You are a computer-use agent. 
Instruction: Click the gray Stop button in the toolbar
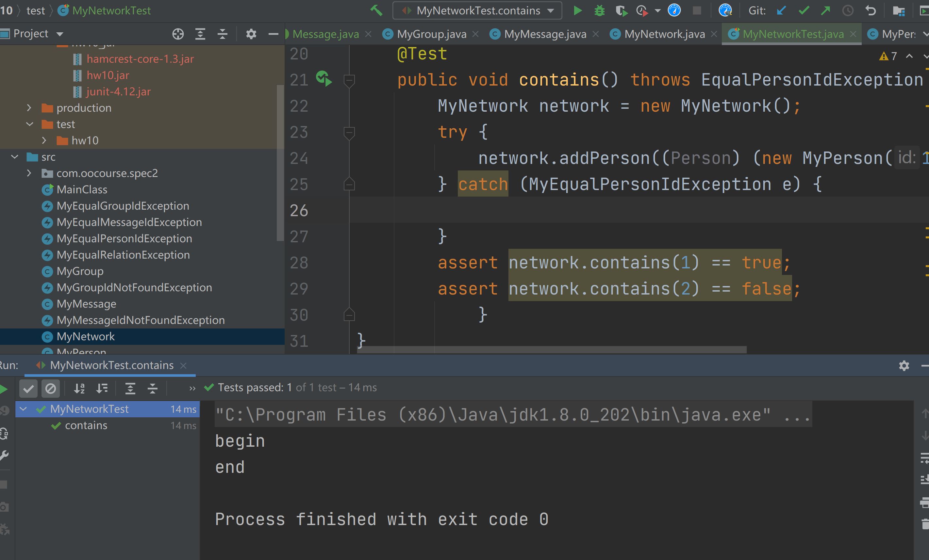coord(697,10)
